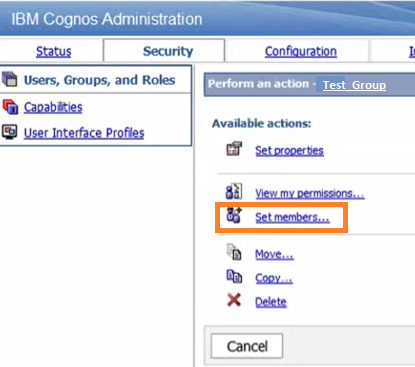Viewport: 415px width, 367px height.
Task: Click the User Interface Profiles icon
Action: (9, 132)
